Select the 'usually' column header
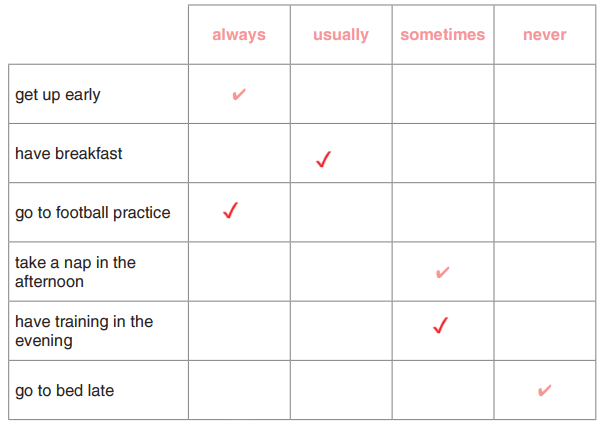 point(340,35)
